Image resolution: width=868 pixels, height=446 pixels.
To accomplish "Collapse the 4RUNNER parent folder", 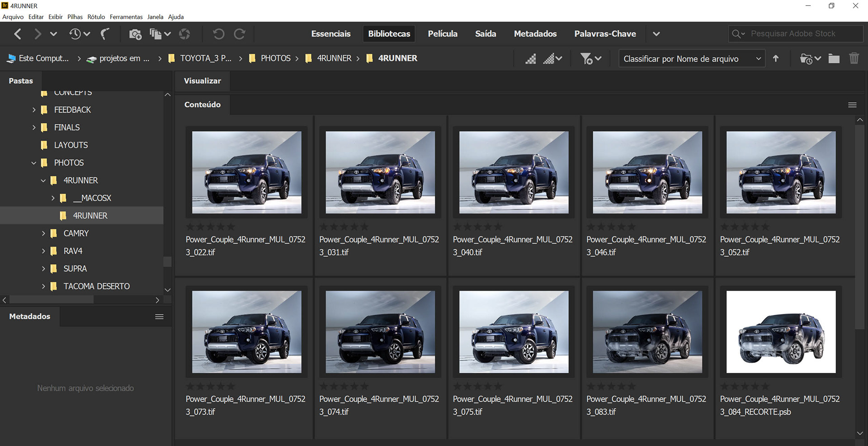I will pyautogui.click(x=43, y=180).
